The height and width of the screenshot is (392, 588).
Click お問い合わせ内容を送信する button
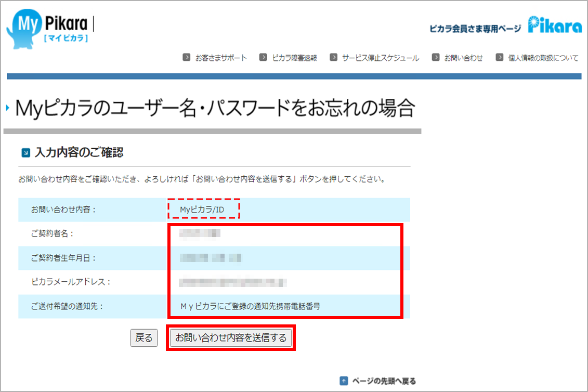pyautogui.click(x=231, y=337)
